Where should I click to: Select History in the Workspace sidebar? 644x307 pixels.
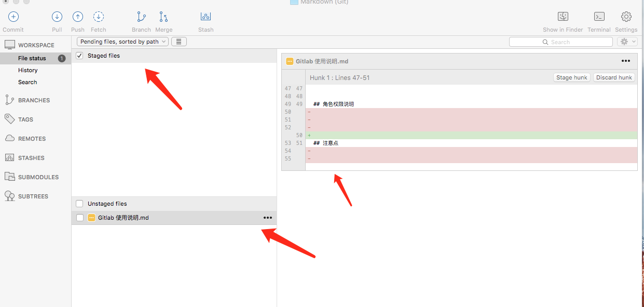[x=28, y=70]
